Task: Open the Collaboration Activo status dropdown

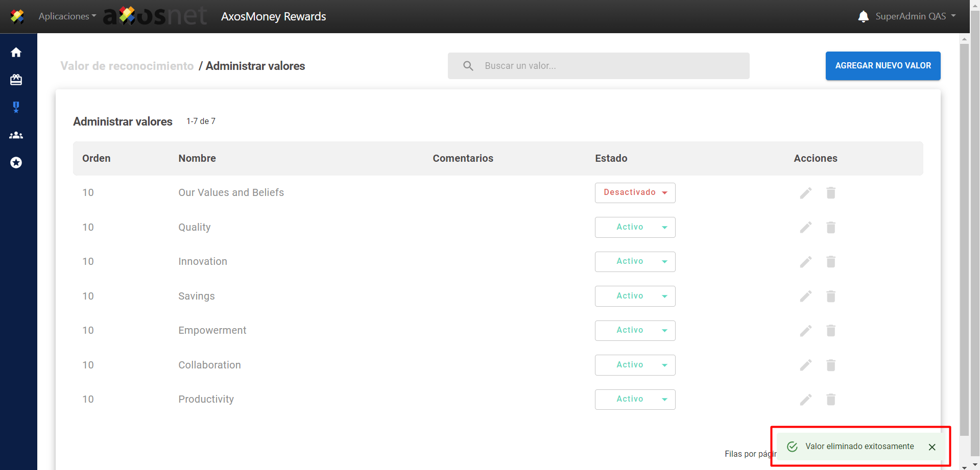Action: pos(635,365)
